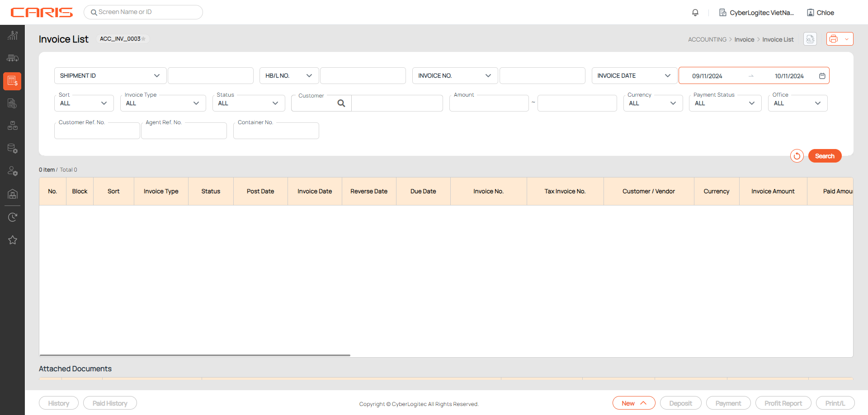Focus the Screen Name or ID search box
The height and width of the screenshot is (415, 868).
143,12
